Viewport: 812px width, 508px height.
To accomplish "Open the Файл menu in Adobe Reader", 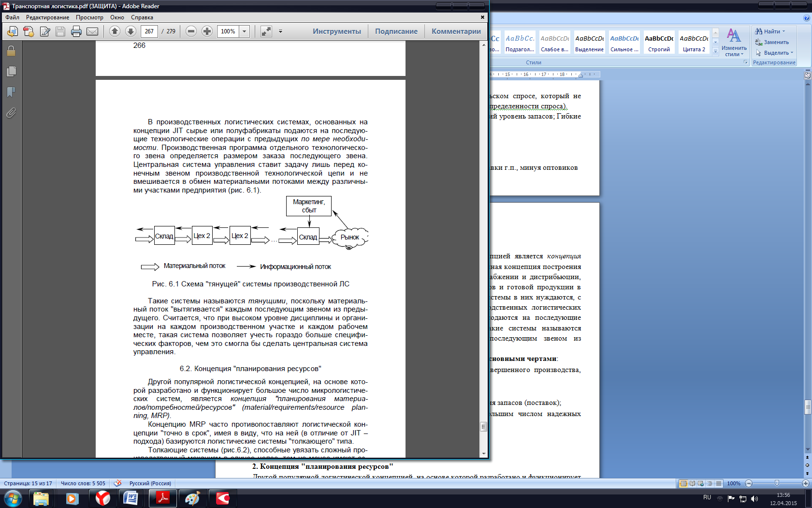I will [x=13, y=17].
